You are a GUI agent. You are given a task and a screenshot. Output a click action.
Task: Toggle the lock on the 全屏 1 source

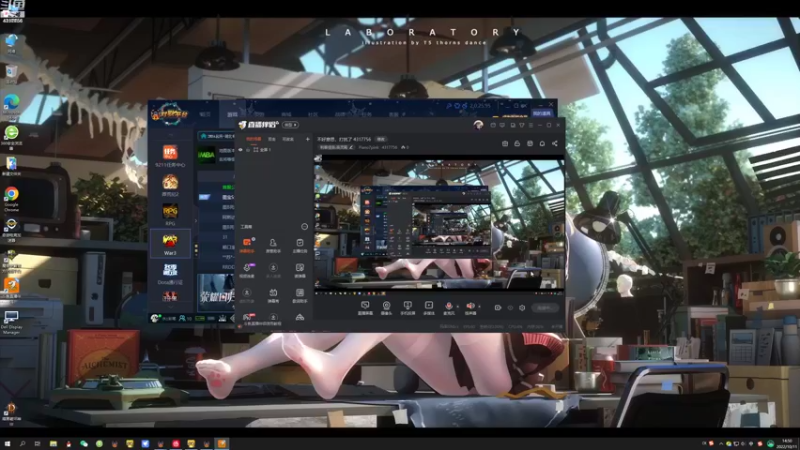coord(248,150)
